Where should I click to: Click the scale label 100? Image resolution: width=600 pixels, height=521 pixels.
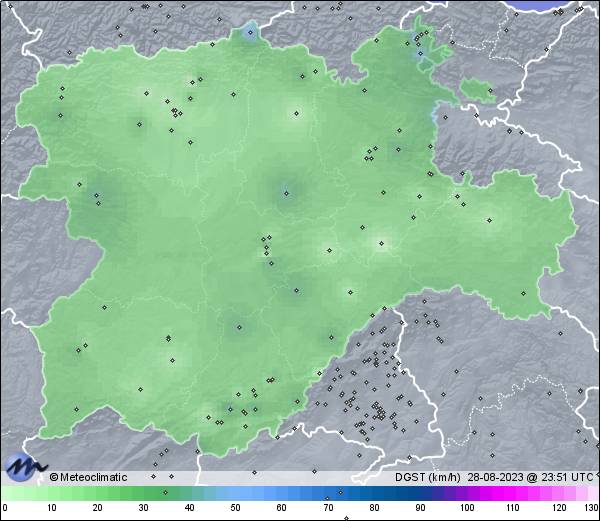(x=467, y=508)
